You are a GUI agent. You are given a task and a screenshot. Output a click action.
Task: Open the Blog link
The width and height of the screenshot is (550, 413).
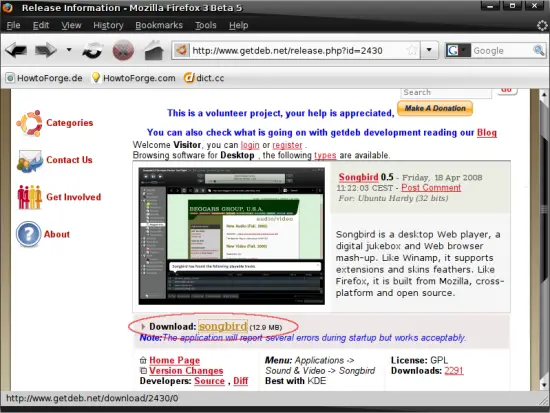487,133
